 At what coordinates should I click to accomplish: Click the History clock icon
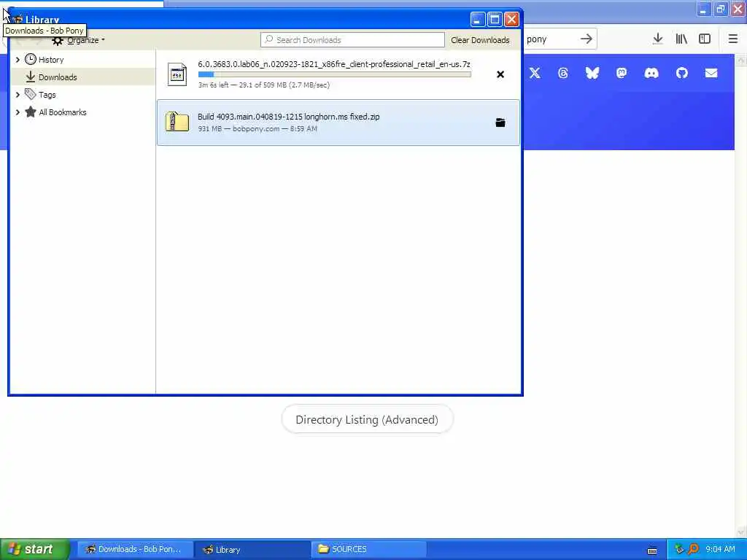click(31, 60)
